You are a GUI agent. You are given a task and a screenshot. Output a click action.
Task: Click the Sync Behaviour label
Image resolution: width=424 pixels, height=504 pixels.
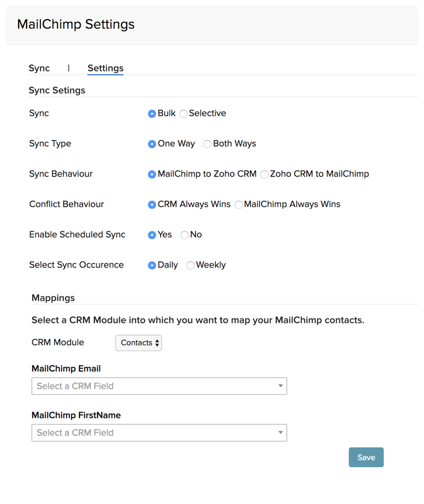coord(60,174)
